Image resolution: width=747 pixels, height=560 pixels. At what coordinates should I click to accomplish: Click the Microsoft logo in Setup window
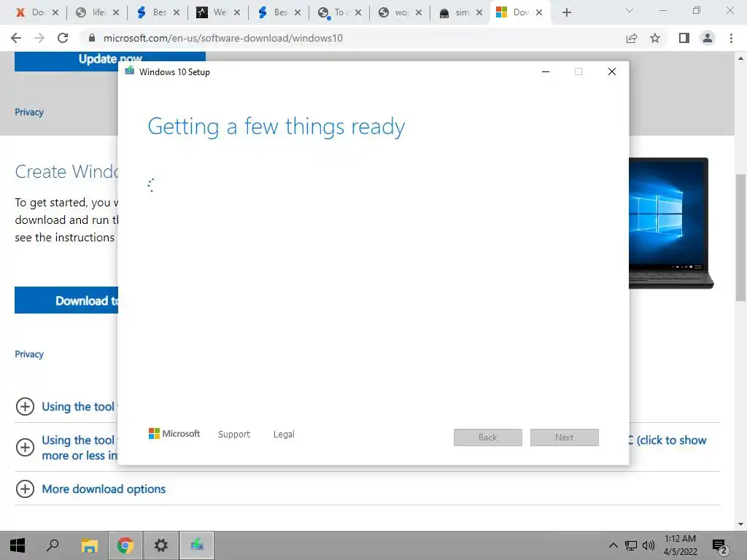tap(174, 434)
